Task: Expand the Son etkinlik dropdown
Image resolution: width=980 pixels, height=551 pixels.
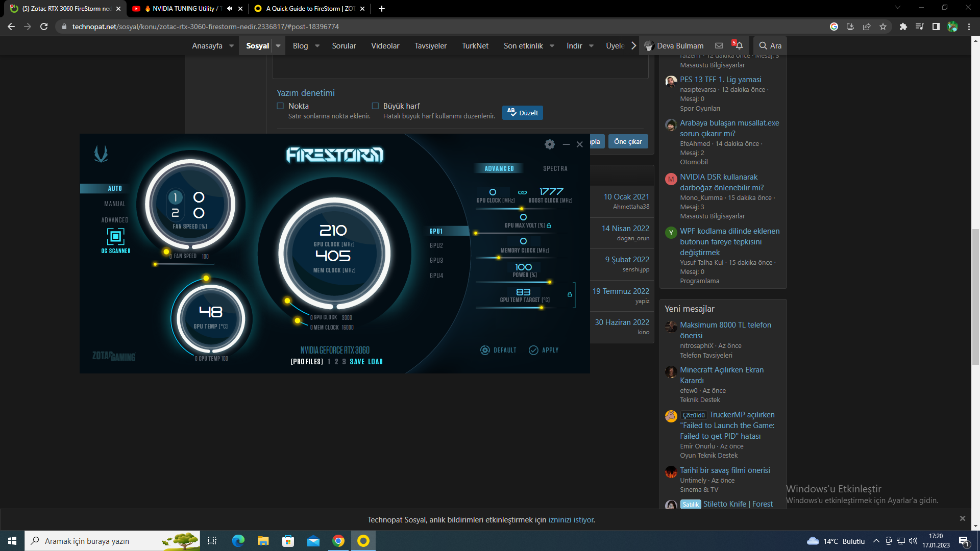Action: (x=552, y=46)
